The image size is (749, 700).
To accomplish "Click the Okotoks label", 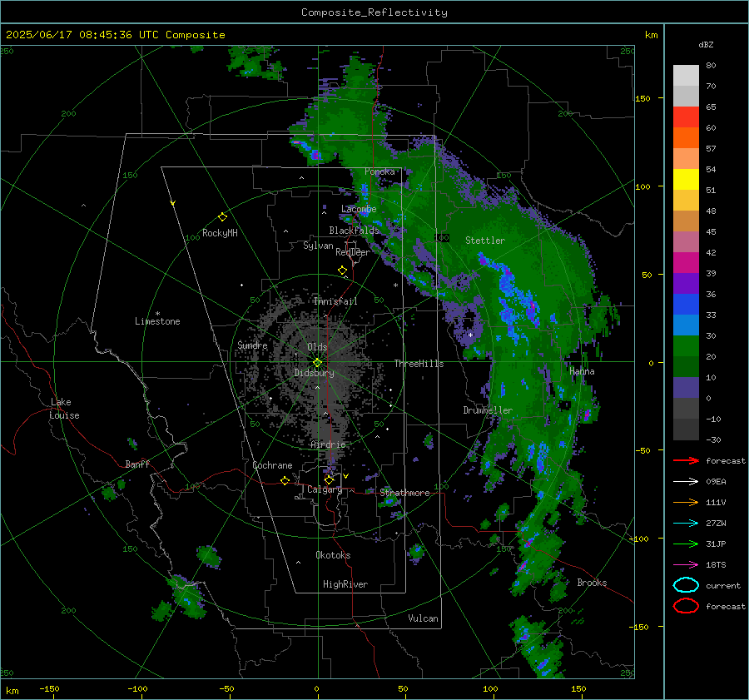I will point(333,555).
